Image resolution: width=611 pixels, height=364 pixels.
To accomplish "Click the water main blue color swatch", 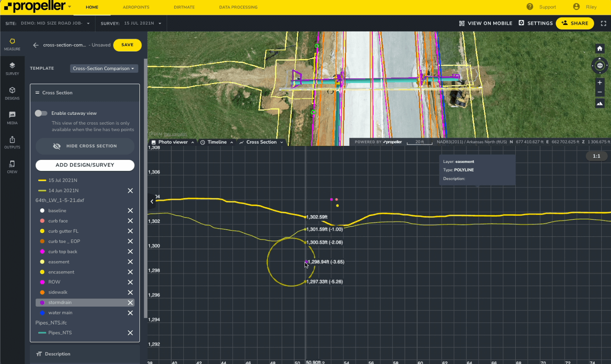I will point(42,313).
